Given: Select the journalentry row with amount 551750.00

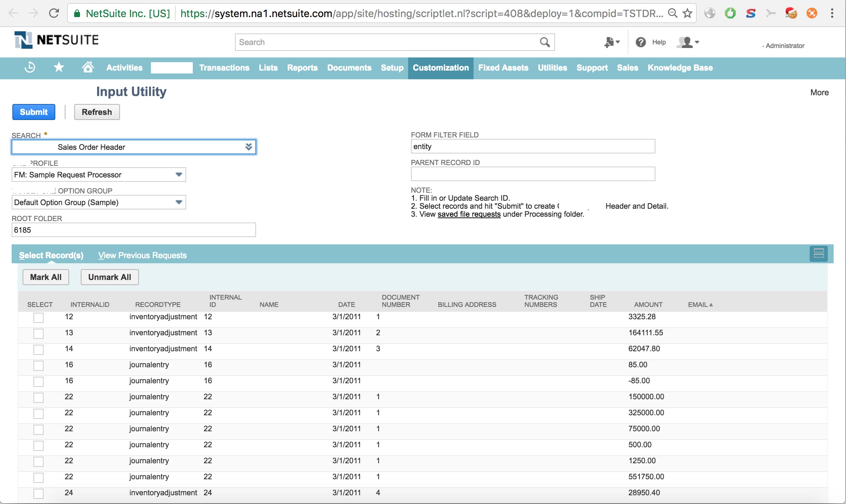Looking at the screenshot, I should 39,477.
